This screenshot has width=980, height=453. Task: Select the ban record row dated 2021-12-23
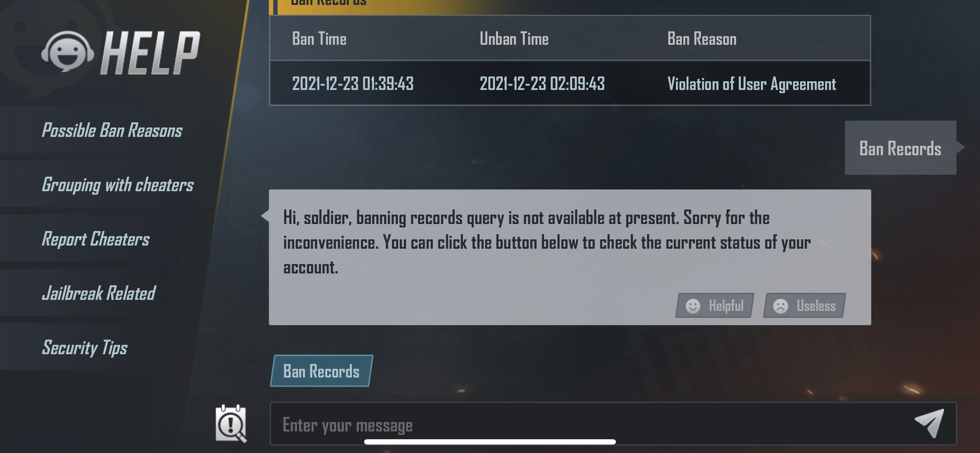569,83
